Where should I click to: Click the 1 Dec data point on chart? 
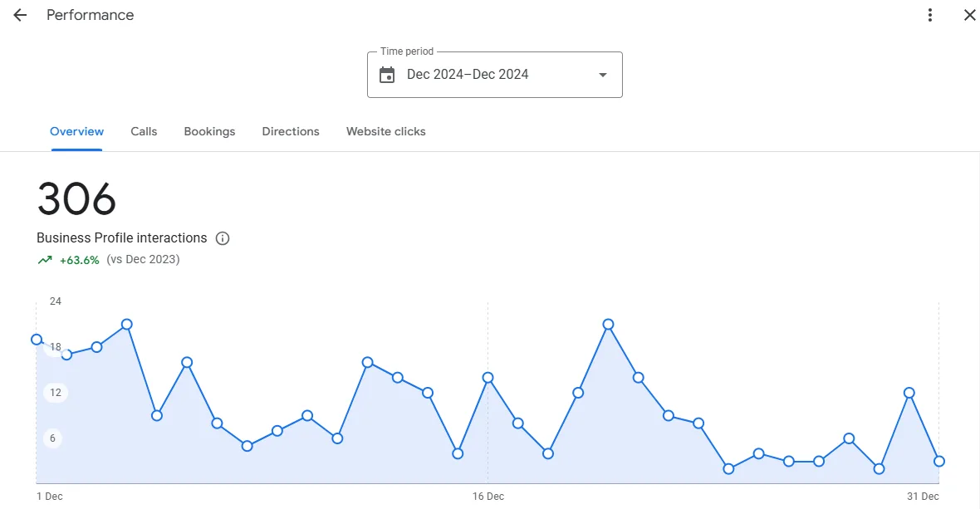pos(37,340)
